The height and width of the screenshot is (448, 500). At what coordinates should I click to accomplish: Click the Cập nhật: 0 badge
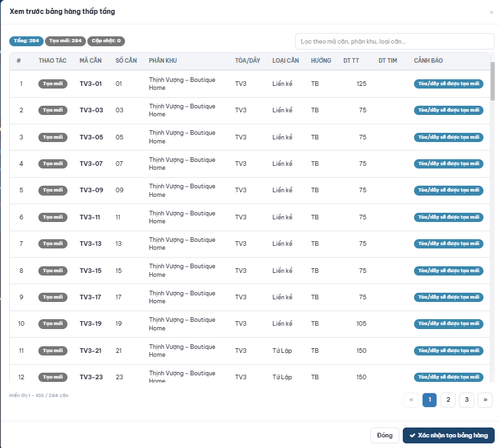(106, 41)
